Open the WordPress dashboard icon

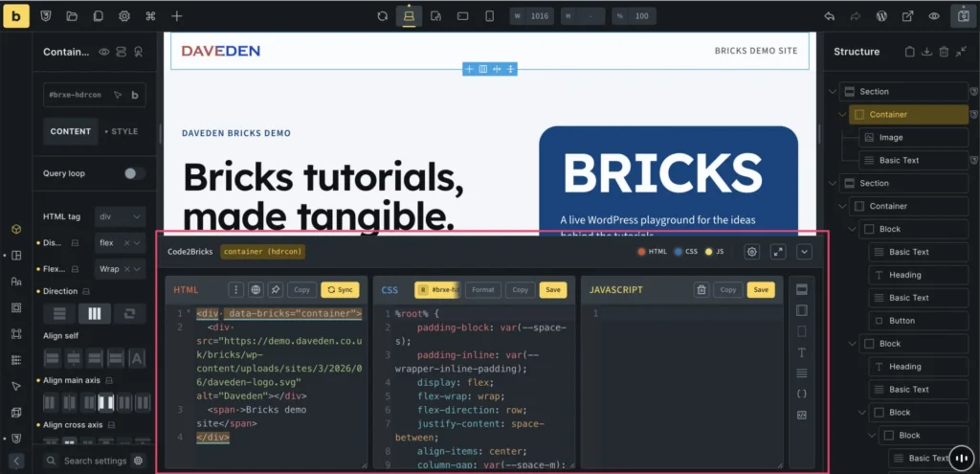pos(881,16)
